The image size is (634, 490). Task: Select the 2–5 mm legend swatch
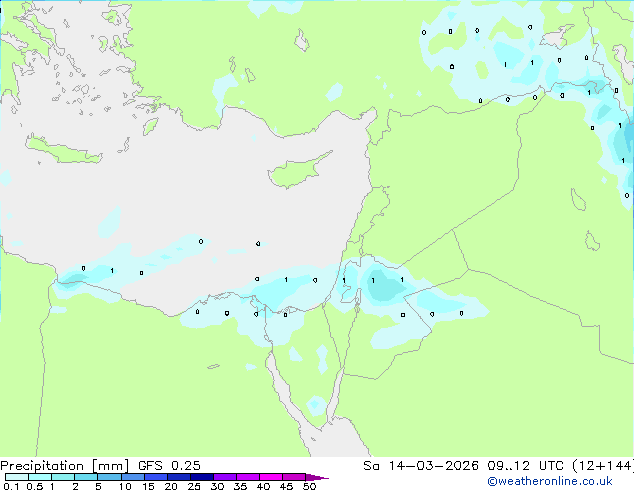[x=86, y=477]
